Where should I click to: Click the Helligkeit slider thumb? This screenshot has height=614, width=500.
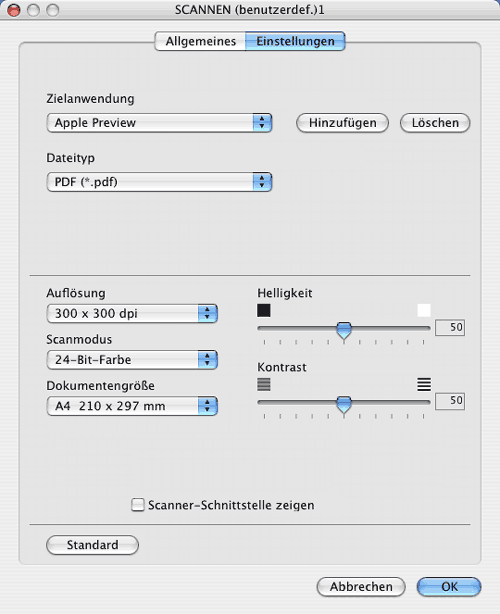click(344, 330)
